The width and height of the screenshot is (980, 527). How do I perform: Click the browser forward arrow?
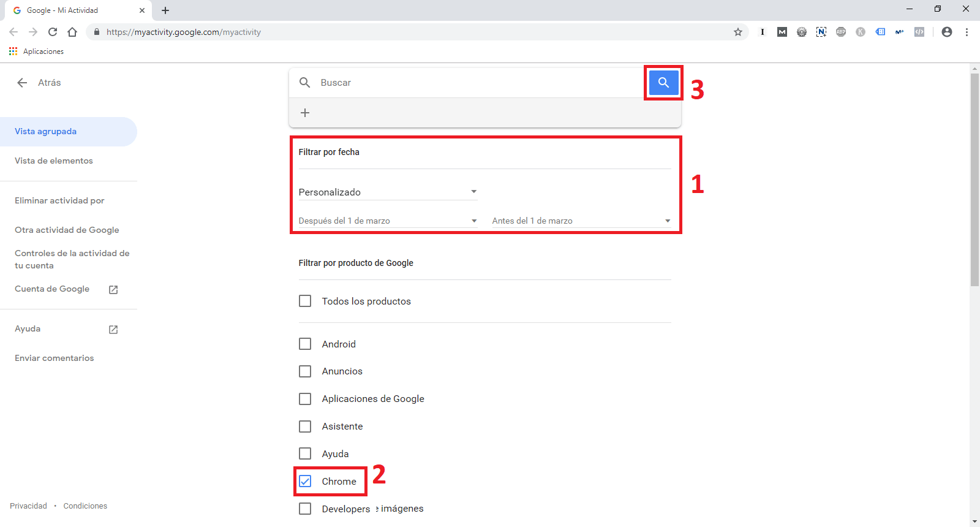pos(33,32)
